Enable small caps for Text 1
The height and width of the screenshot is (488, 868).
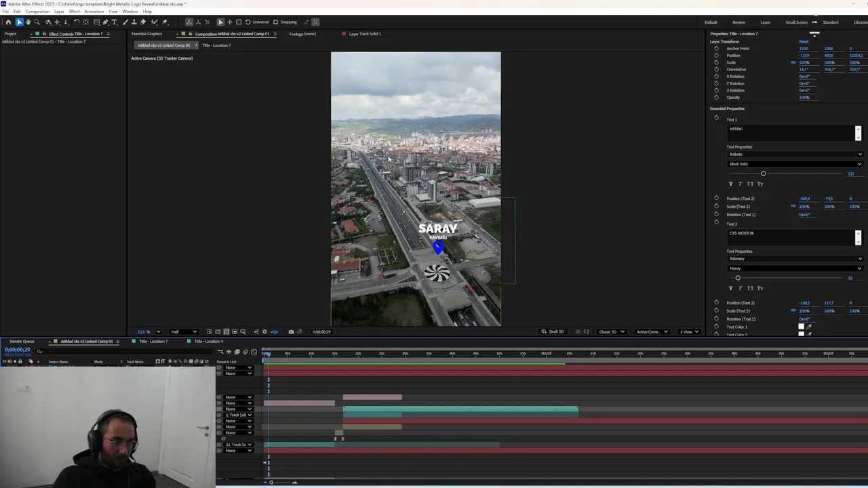(x=760, y=184)
